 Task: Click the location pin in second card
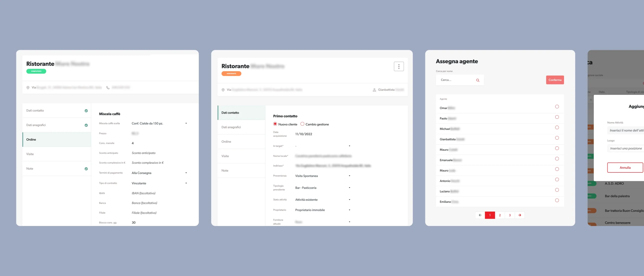[x=223, y=90]
